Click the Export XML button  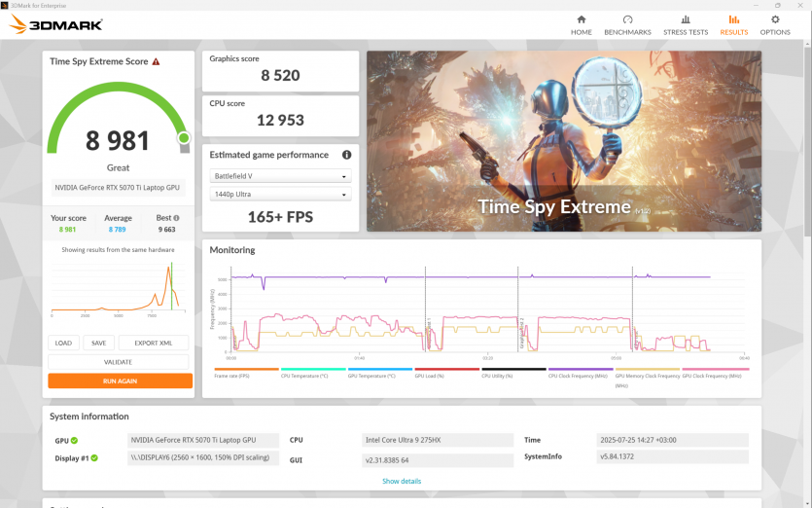[x=153, y=343]
